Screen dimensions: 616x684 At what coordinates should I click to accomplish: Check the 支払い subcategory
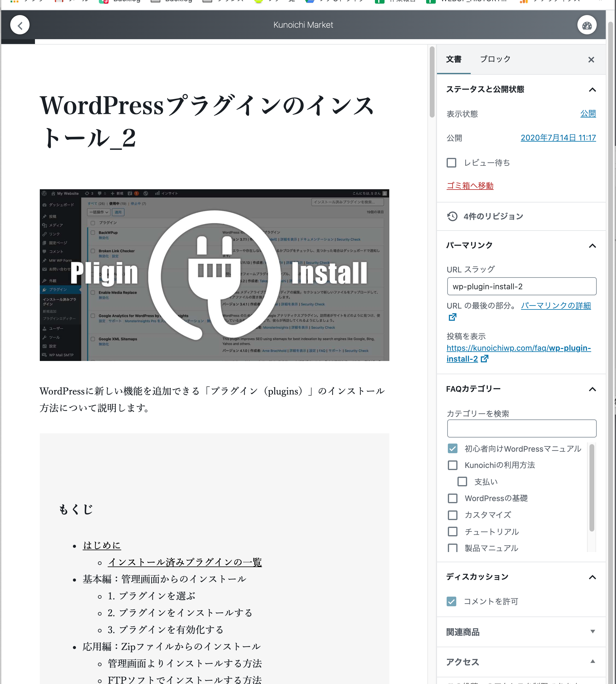[x=462, y=482]
